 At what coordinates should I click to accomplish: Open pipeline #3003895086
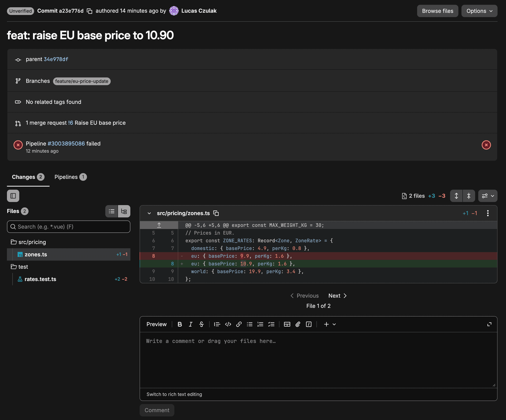(66, 144)
